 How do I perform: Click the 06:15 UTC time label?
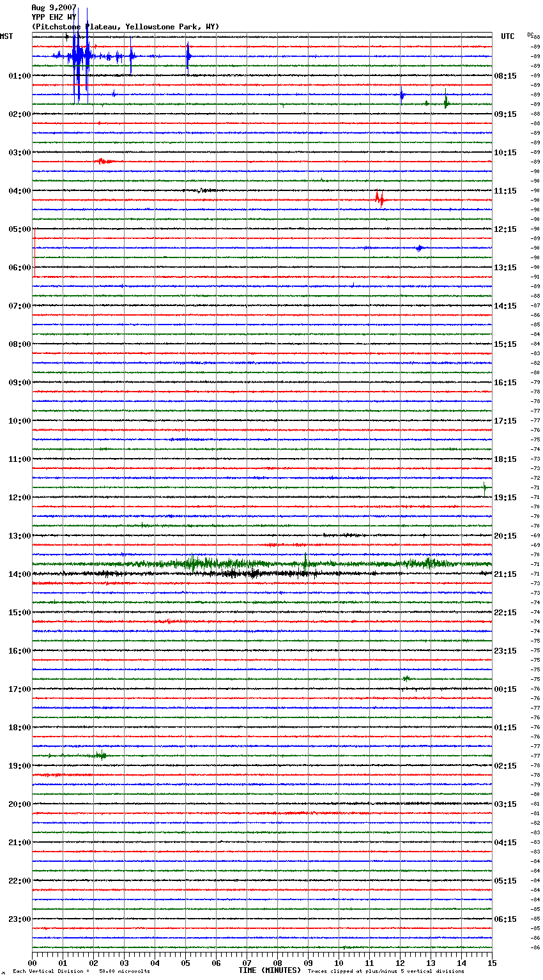[505, 919]
